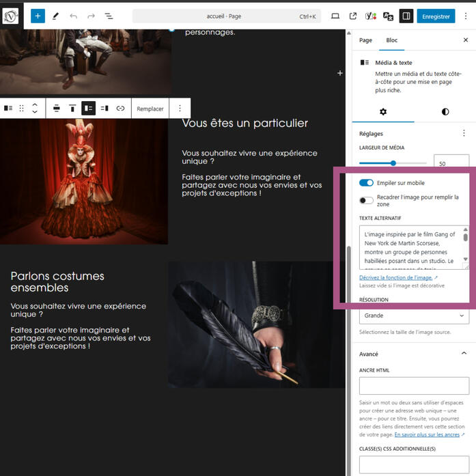Viewport: 476px width, 476px height.
Task: Open Réglages options three-dot menu
Action: [x=464, y=134]
